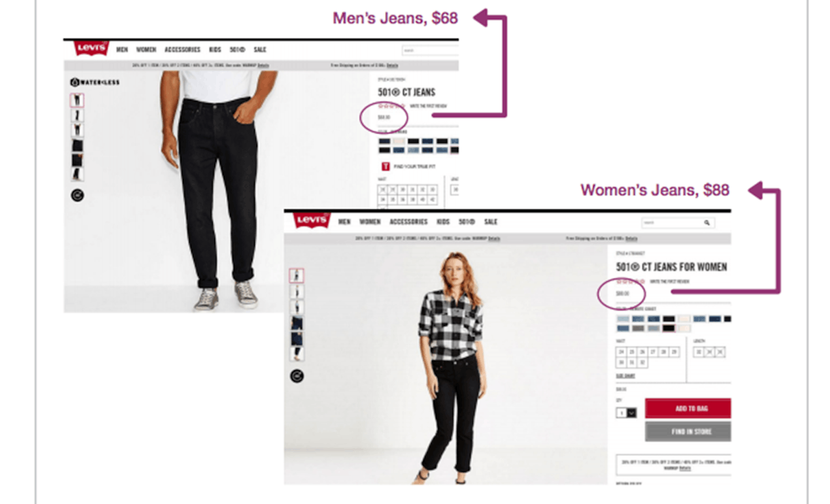Image resolution: width=830 pixels, height=504 pixels.
Task: Open the QTY quantity dropdown
Action: pyautogui.click(x=627, y=412)
